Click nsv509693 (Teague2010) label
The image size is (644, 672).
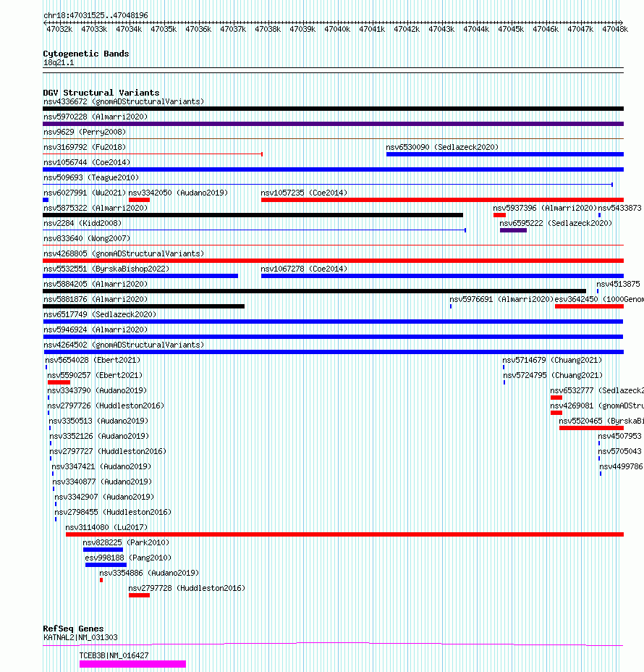coord(91,177)
